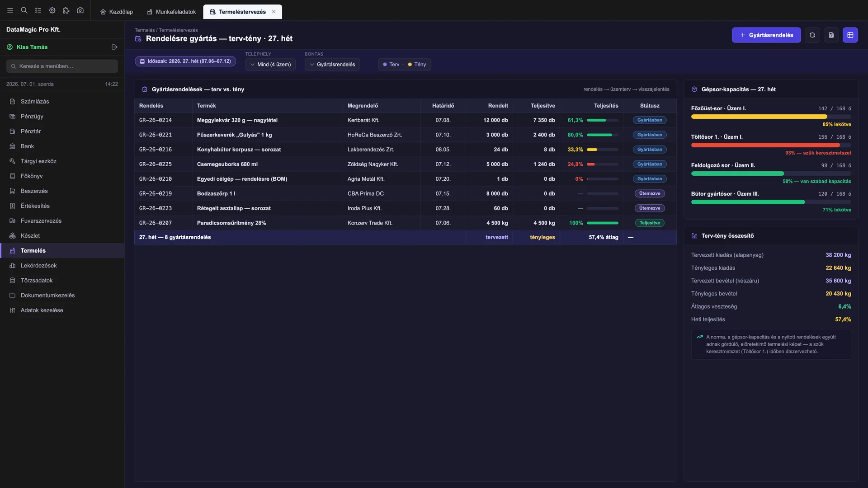Open the hamburger menu icon

(10, 10)
